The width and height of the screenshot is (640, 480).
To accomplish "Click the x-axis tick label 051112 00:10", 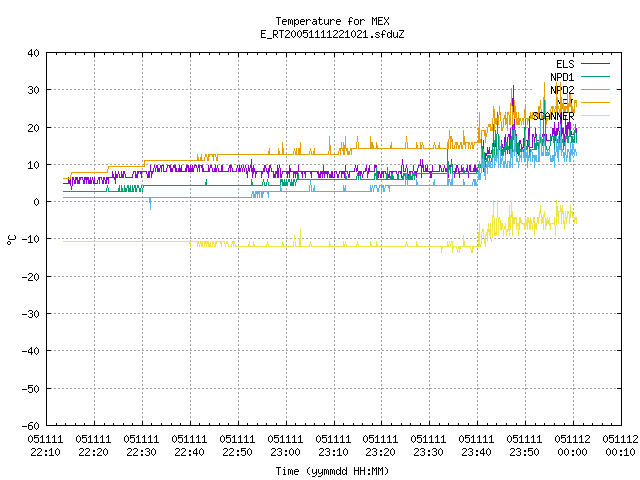I will [620, 446].
